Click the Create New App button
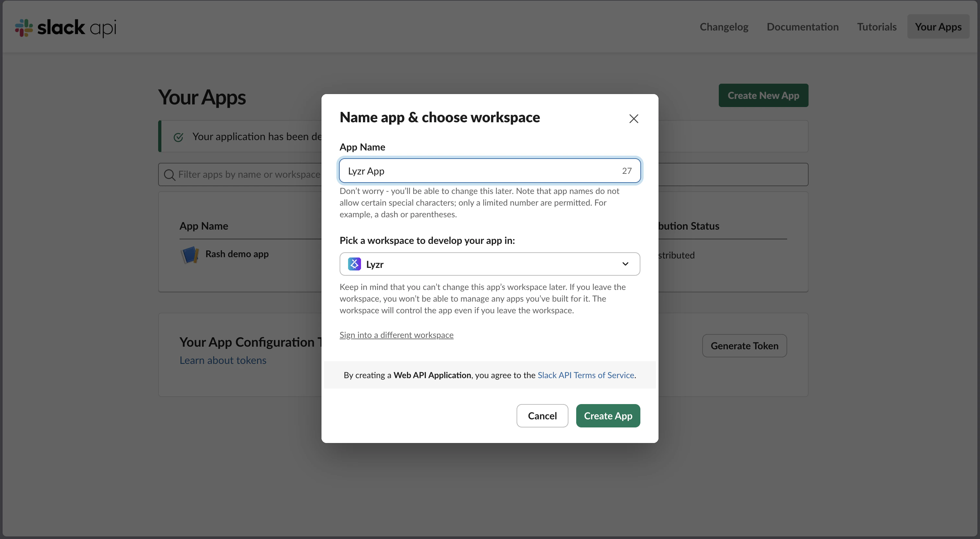The image size is (980, 539). pyautogui.click(x=763, y=96)
